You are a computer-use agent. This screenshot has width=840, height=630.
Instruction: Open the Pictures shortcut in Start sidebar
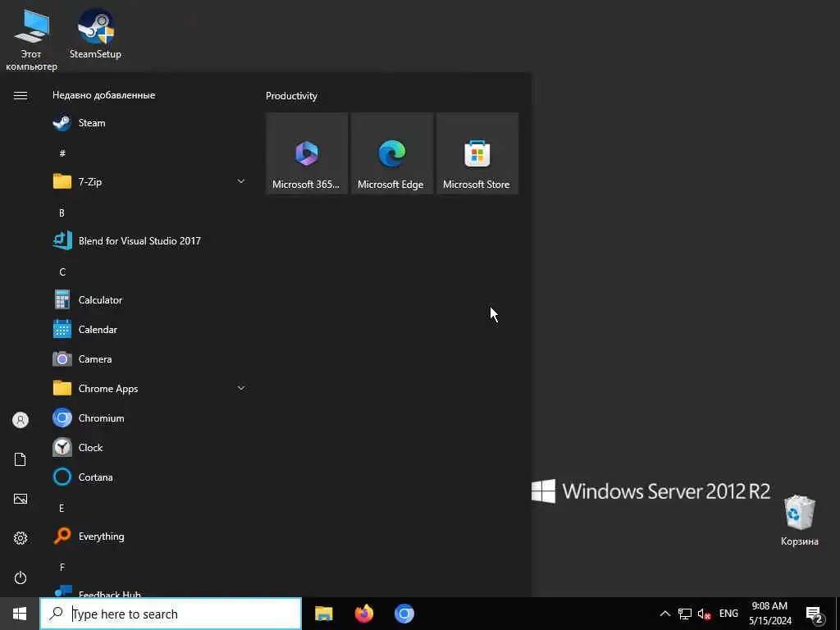(x=21, y=499)
